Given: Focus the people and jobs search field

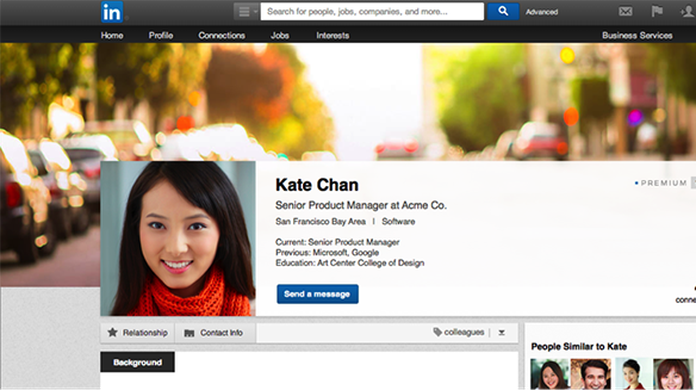Looking at the screenshot, I should tap(372, 12).
